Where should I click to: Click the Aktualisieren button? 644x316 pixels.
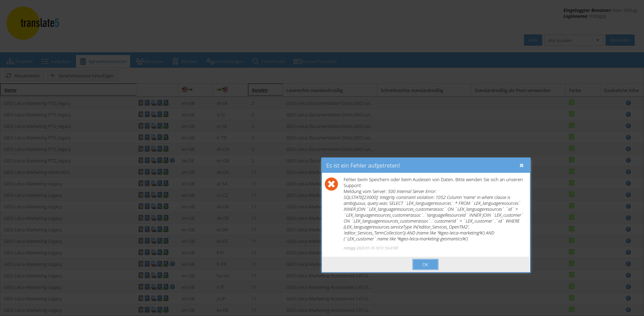click(23, 76)
